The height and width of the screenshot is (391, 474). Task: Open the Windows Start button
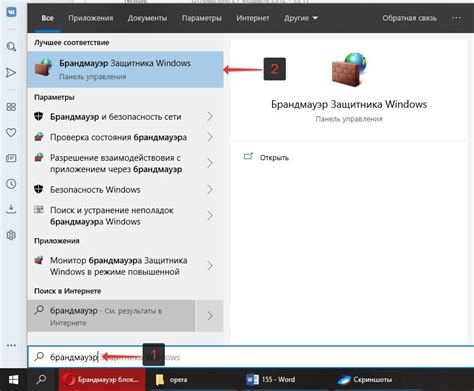coord(13,380)
